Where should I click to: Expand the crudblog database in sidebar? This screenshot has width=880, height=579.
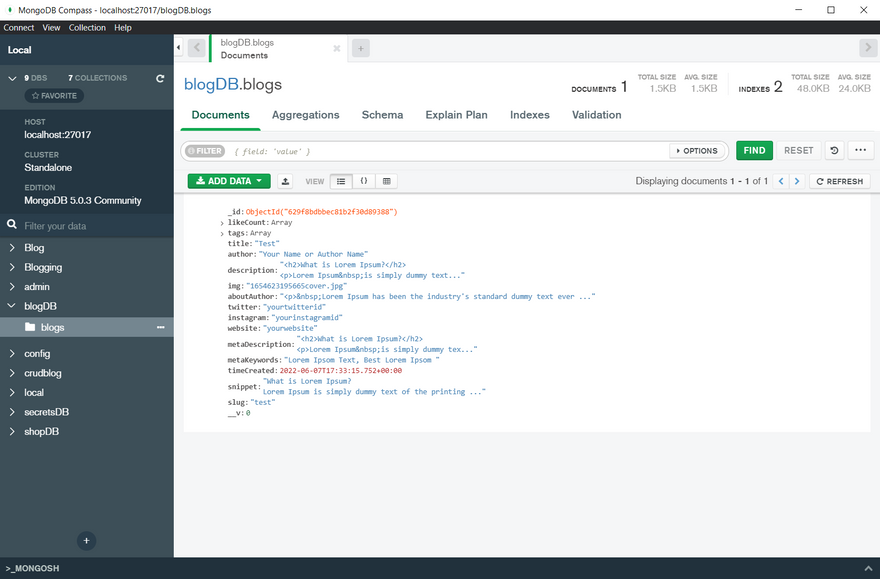(12, 373)
